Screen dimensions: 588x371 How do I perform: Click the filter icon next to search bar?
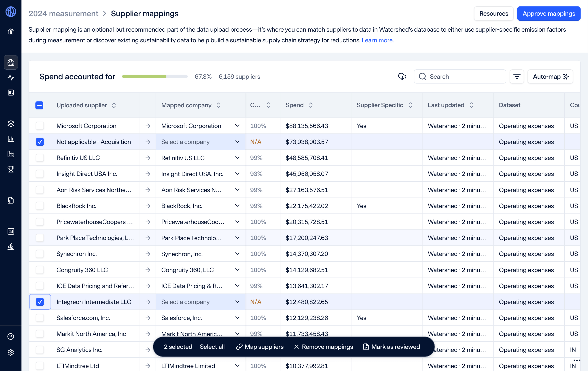tap(517, 76)
